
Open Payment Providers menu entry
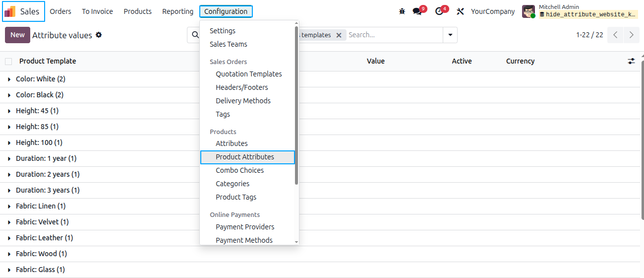point(245,227)
